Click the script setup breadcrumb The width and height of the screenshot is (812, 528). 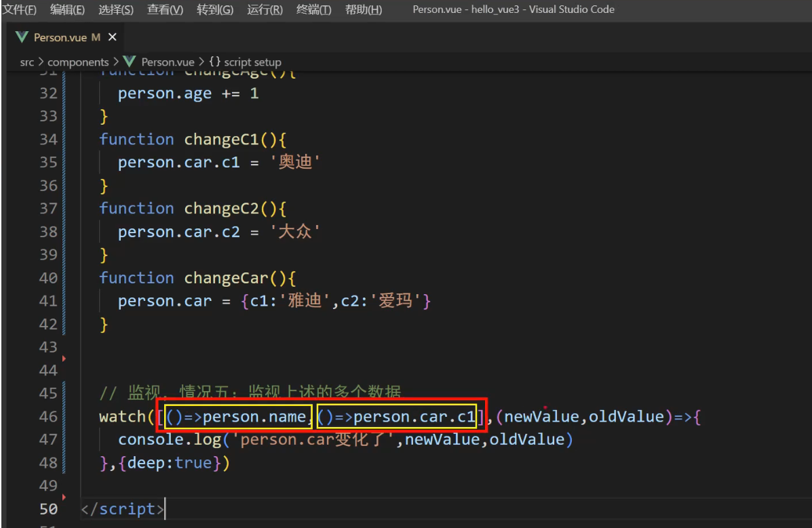click(x=252, y=62)
